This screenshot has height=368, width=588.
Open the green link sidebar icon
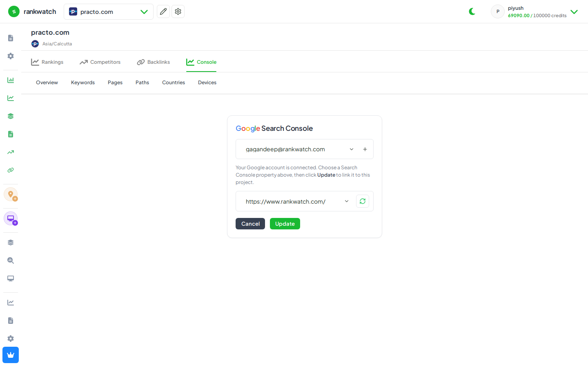(11, 170)
